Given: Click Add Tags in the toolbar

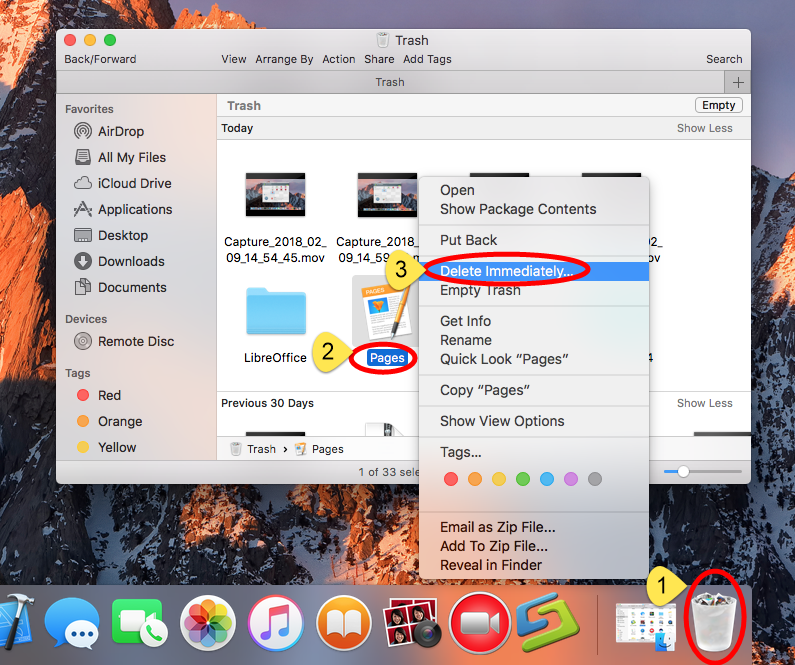Looking at the screenshot, I should [427, 59].
